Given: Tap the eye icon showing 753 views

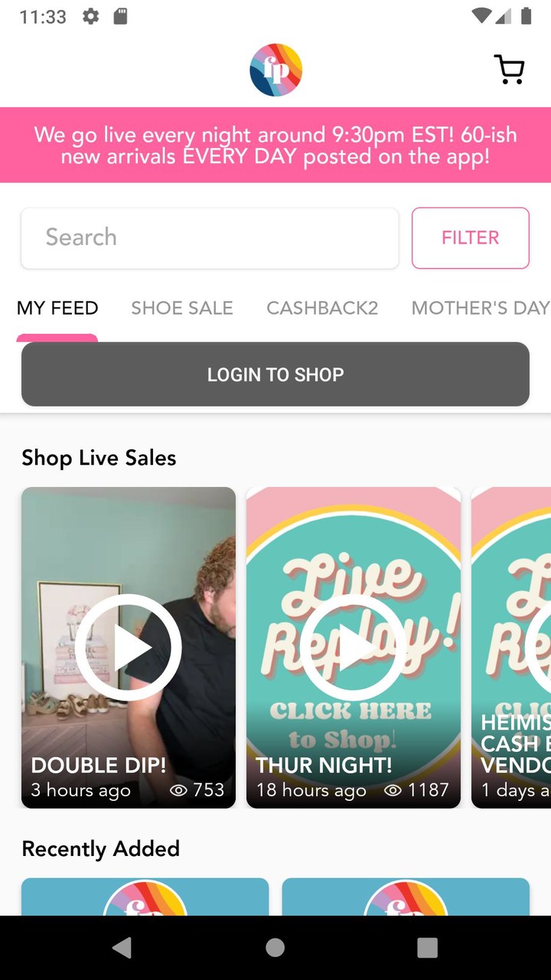Looking at the screenshot, I should 178,790.
